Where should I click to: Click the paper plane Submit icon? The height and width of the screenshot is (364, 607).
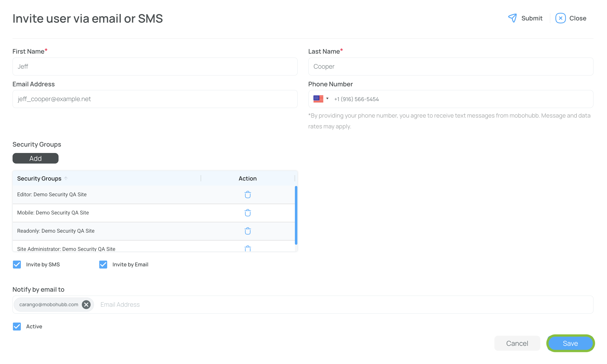(x=512, y=18)
